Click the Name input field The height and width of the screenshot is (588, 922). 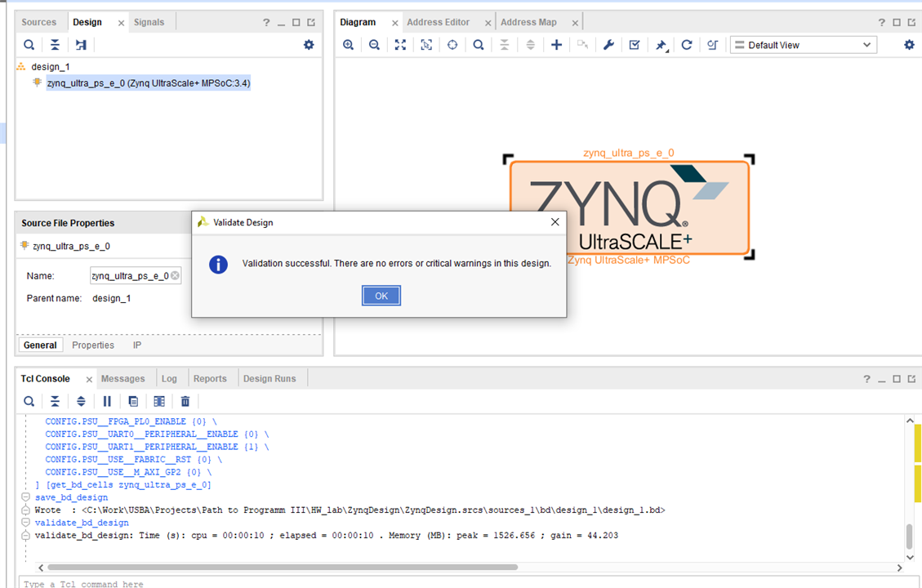coord(131,276)
